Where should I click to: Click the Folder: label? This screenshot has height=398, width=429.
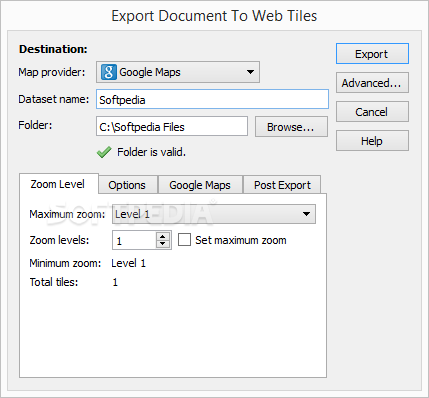pos(35,125)
